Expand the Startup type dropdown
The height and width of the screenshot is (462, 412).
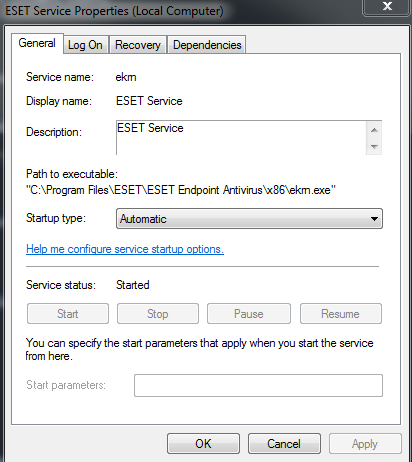pyautogui.click(x=249, y=219)
